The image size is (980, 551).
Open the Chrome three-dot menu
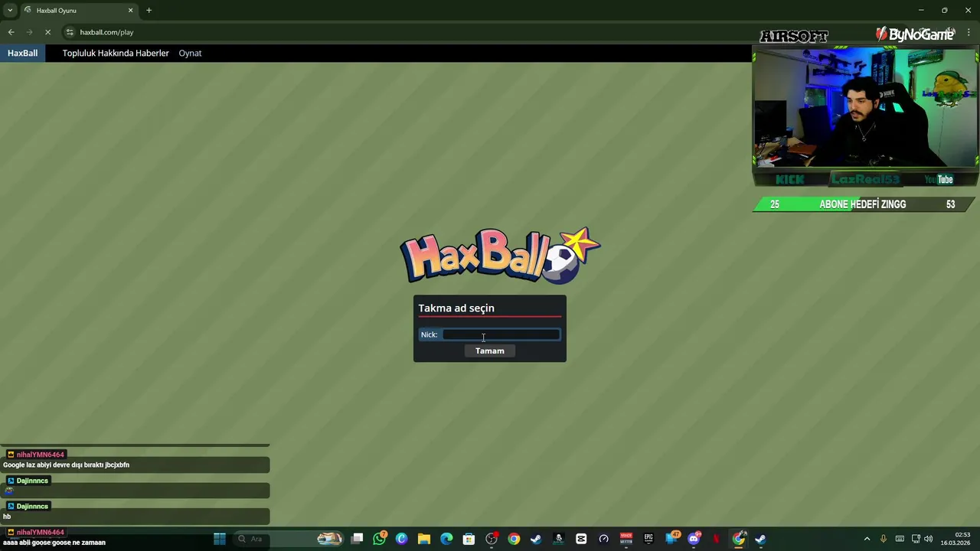(969, 32)
